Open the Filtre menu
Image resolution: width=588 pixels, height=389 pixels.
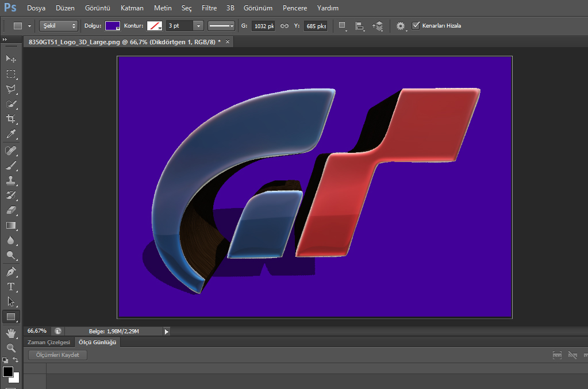209,8
